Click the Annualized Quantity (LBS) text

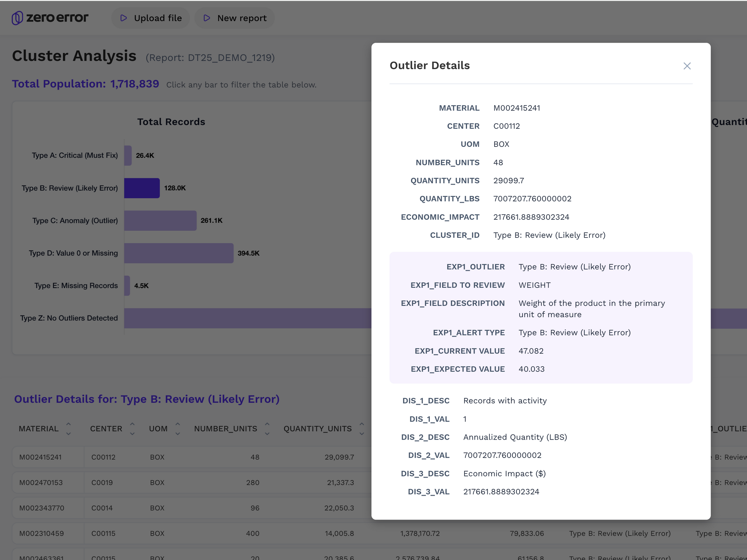(515, 437)
